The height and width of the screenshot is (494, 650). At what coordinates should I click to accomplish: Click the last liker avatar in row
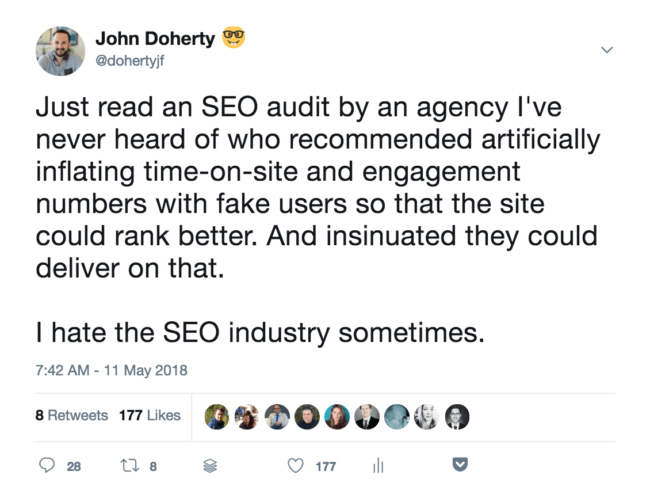pos(457,417)
